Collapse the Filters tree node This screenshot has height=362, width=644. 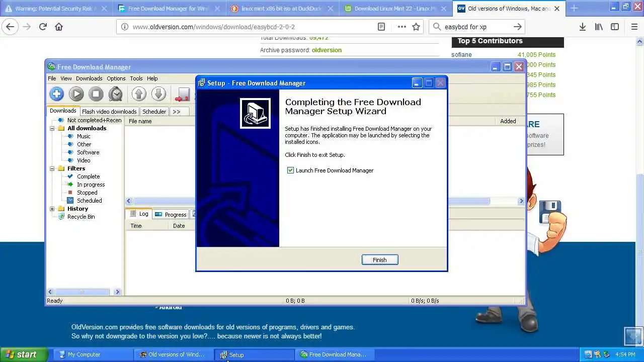click(x=52, y=168)
